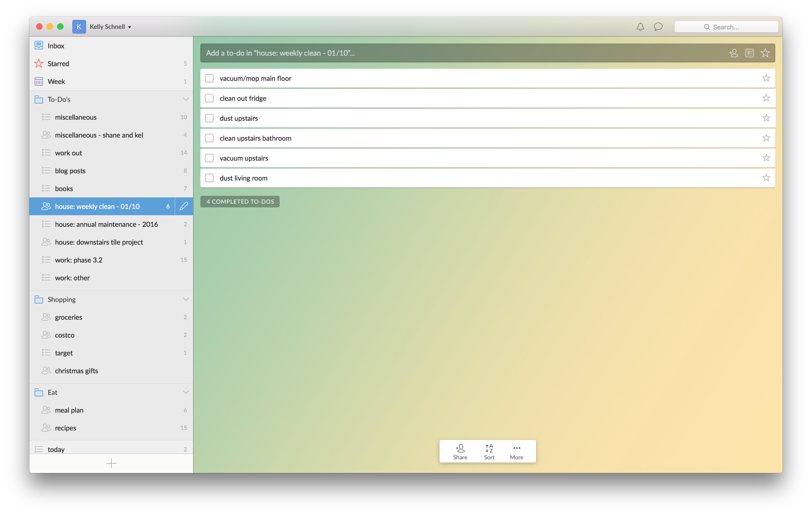Collapse the Shopping folder chevron

pyautogui.click(x=185, y=299)
